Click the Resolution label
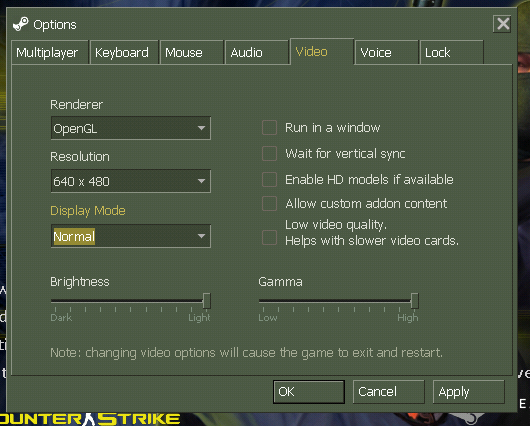530x426 pixels. pos(80,157)
